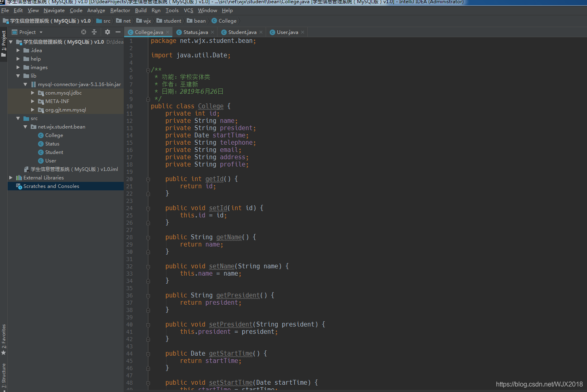Open the Analyze menu
Image resolution: width=587 pixels, height=392 pixels.
point(96,11)
